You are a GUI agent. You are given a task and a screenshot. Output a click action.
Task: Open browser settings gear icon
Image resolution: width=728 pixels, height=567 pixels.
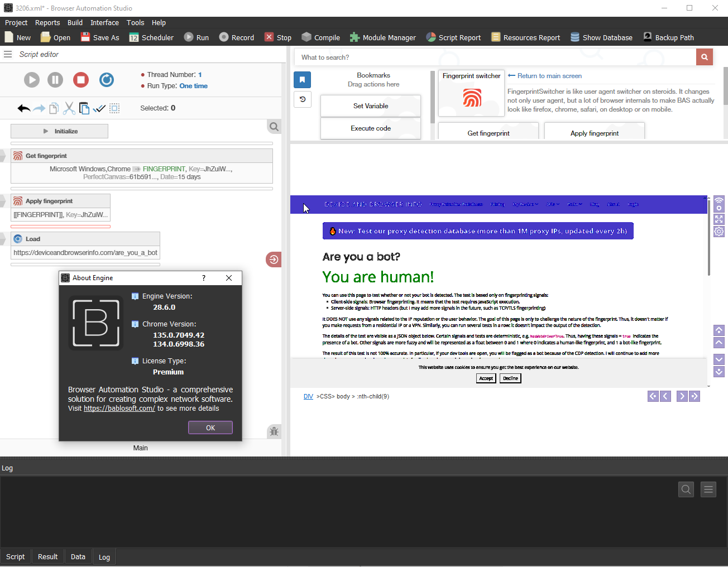tap(719, 232)
